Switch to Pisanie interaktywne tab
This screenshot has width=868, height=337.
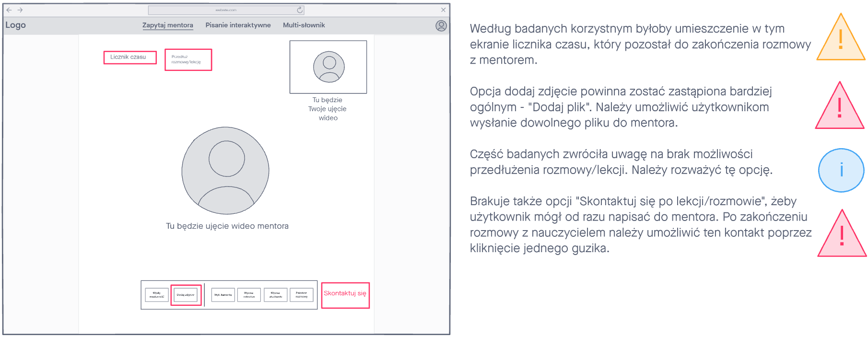pyautogui.click(x=238, y=25)
